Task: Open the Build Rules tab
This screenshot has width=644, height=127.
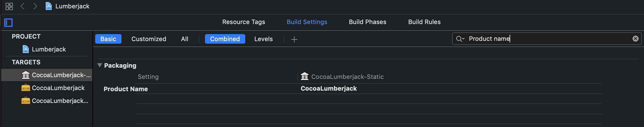Action: (424, 22)
